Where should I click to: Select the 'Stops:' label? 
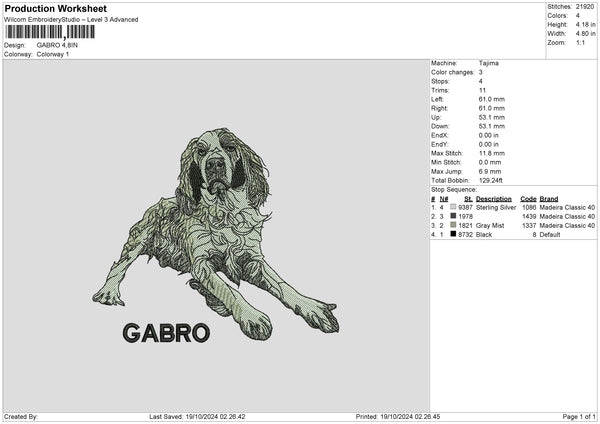coord(440,81)
